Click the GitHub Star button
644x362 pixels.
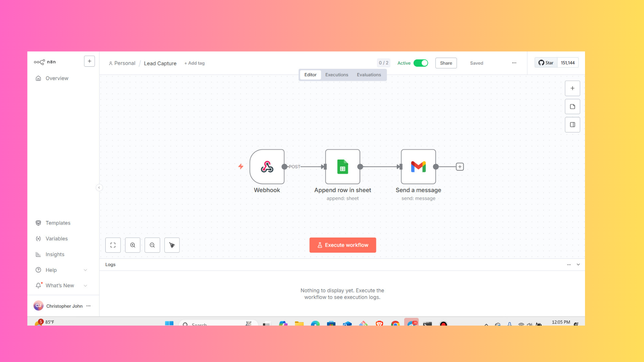[546, 63]
